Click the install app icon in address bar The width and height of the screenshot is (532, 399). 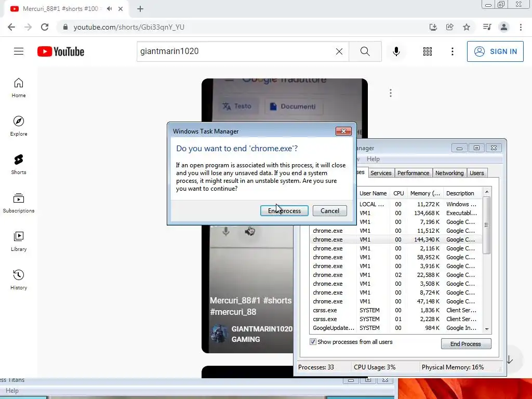433,27
